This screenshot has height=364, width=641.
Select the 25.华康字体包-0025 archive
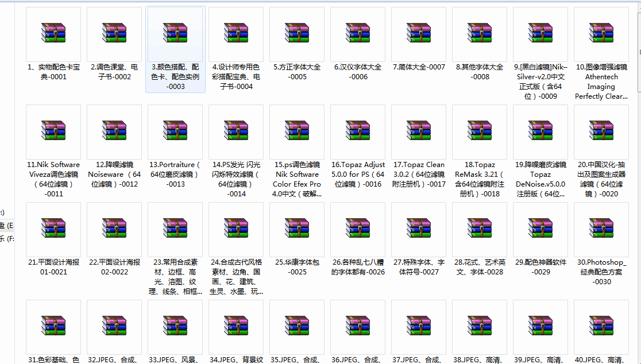(x=296, y=229)
